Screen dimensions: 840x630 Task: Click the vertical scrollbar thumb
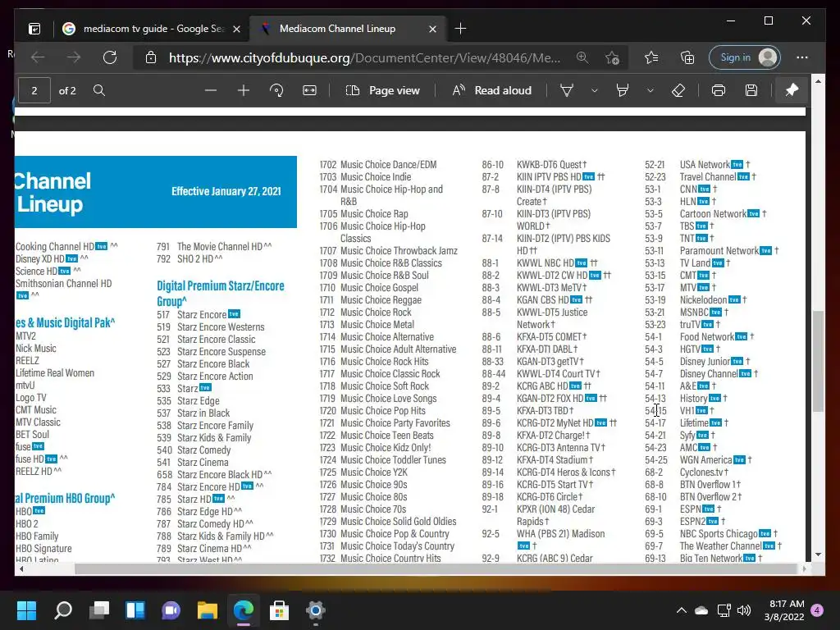click(x=818, y=361)
